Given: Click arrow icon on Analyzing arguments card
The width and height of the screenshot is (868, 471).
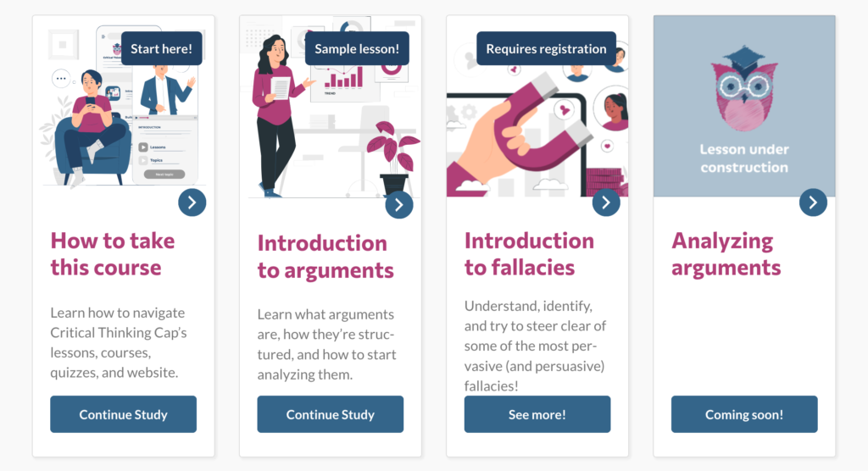Looking at the screenshot, I should (x=813, y=202).
